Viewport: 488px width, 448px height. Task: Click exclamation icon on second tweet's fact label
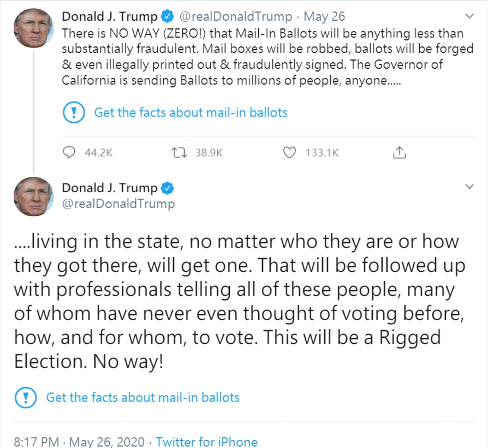pos(26,397)
